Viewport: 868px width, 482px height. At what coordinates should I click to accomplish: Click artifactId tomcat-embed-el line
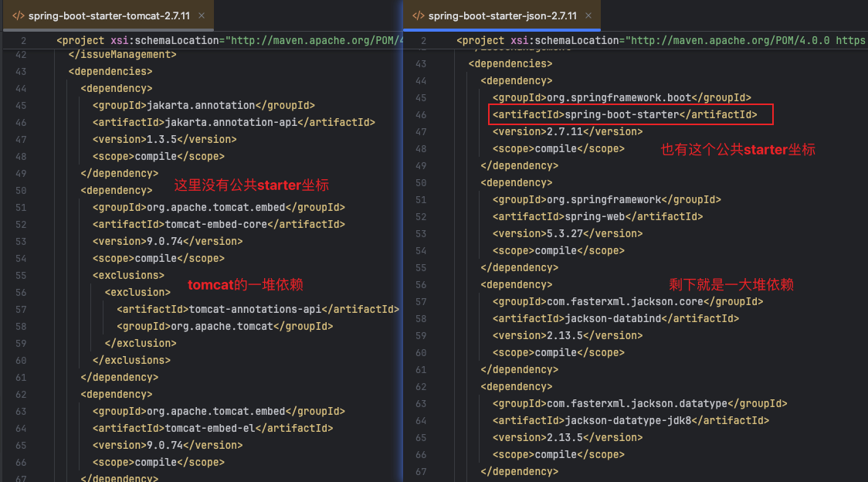212,428
